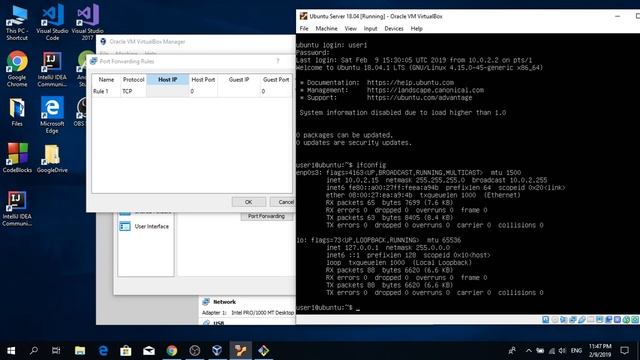Click optical drive indicator in VM status bar

point(555,320)
